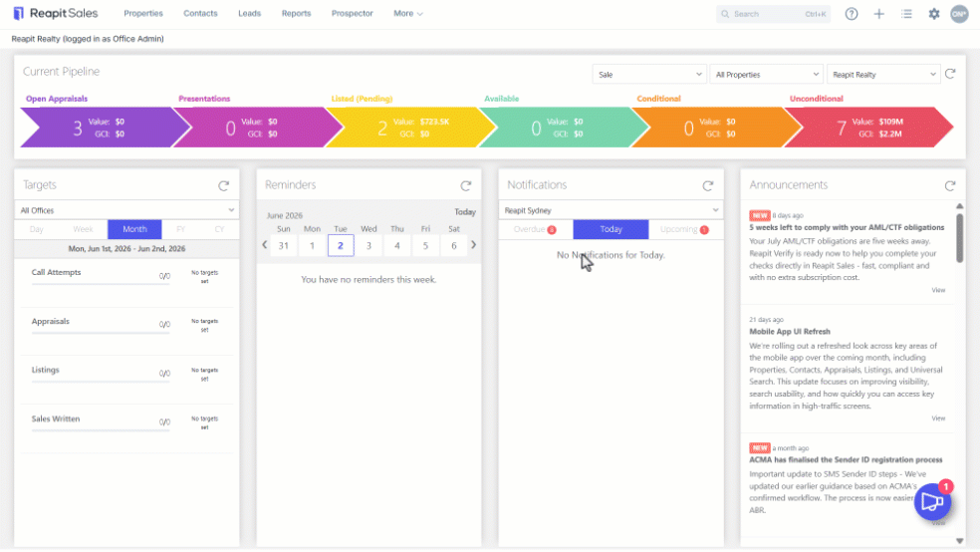Switch to the Upcoming notifications tab
The width and height of the screenshot is (980, 552).
click(685, 229)
